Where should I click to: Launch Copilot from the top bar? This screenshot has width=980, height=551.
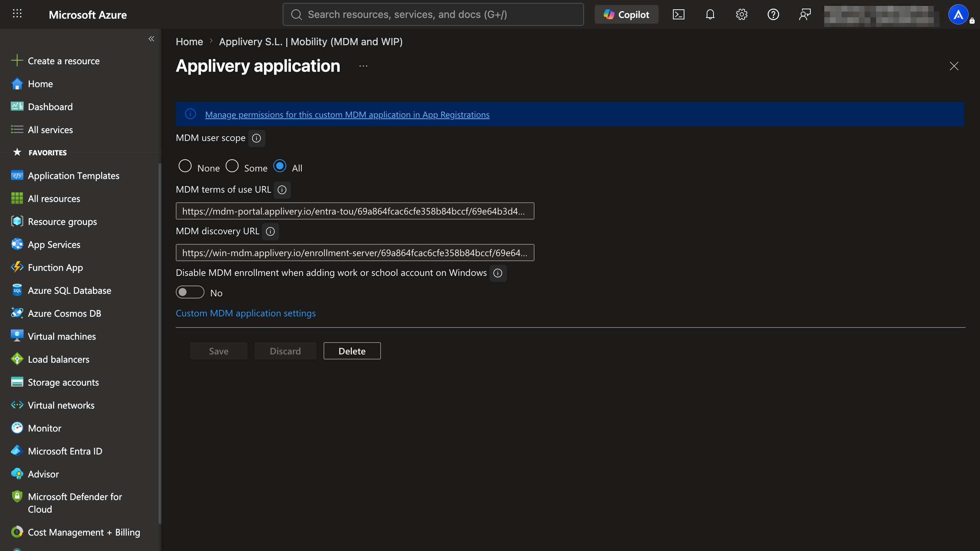(x=626, y=14)
